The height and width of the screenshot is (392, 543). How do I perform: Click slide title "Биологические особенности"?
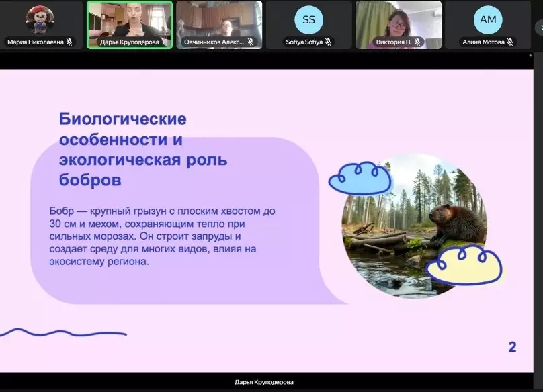[x=122, y=130]
